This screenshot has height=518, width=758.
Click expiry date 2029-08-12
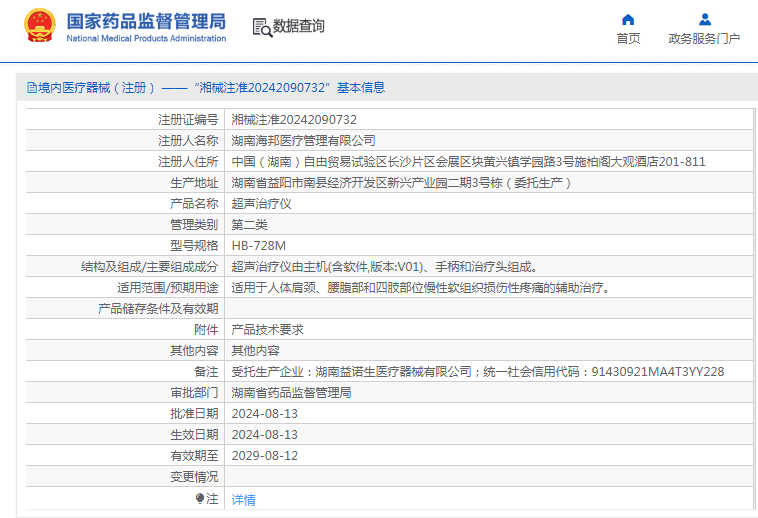point(264,456)
